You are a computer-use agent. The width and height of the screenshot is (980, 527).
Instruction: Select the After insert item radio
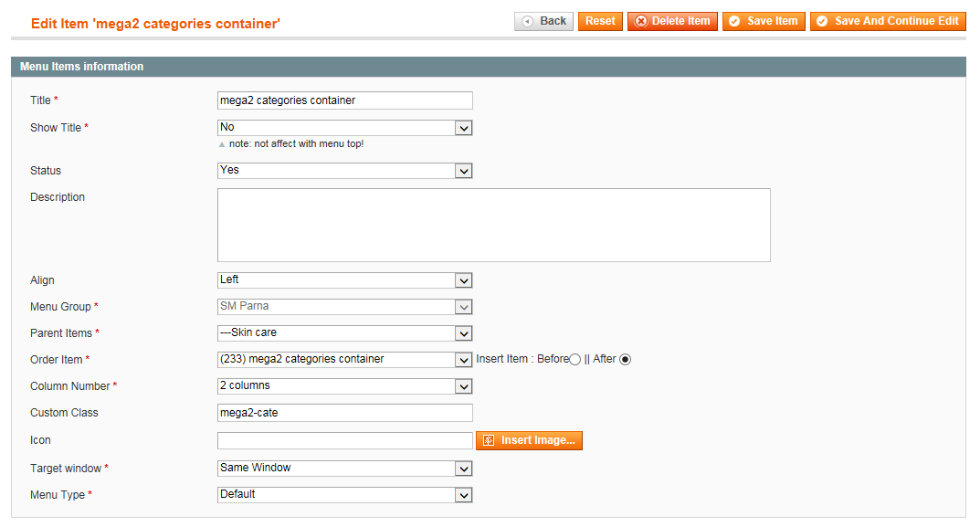625,360
